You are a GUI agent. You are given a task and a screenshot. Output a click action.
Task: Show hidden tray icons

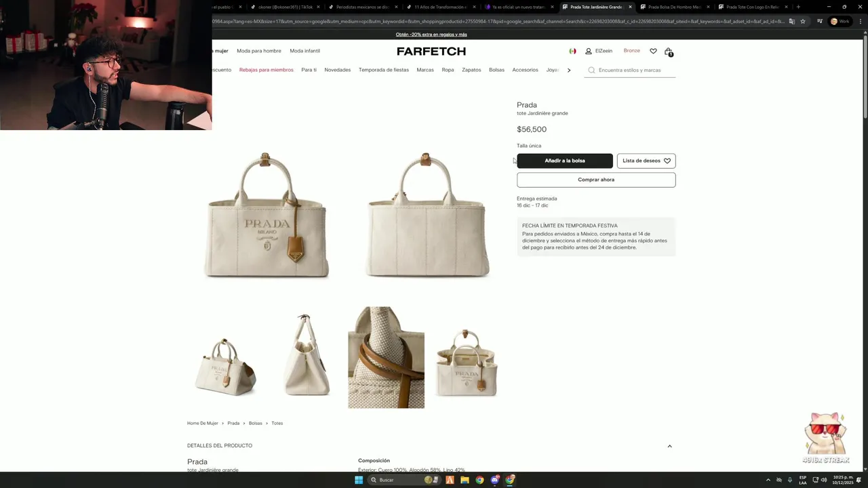(x=768, y=480)
